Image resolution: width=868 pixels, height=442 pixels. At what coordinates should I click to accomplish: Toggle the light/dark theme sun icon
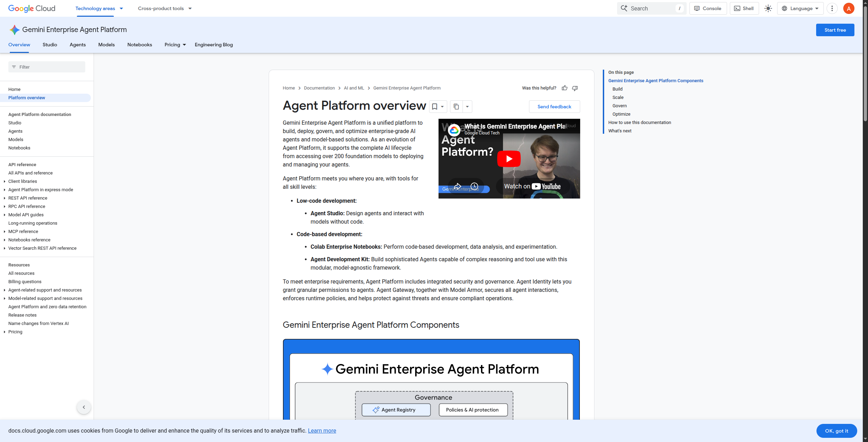pyautogui.click(x=768, y=8)
